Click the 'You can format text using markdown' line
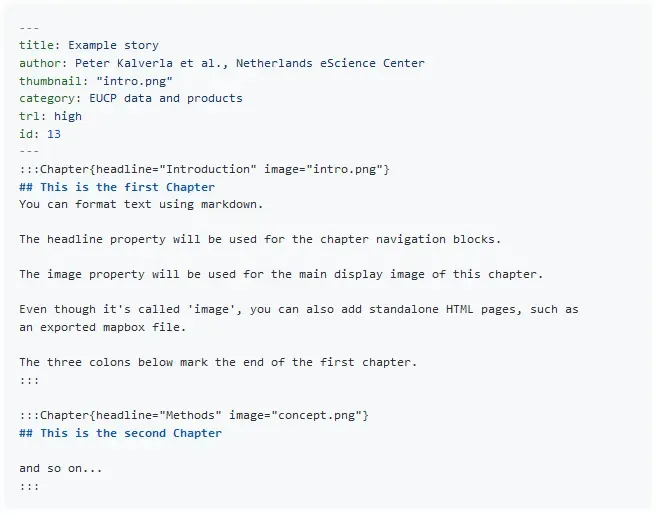Image resolution: width=657 pixels, height=516 pixels. click(x=141, y=205)
